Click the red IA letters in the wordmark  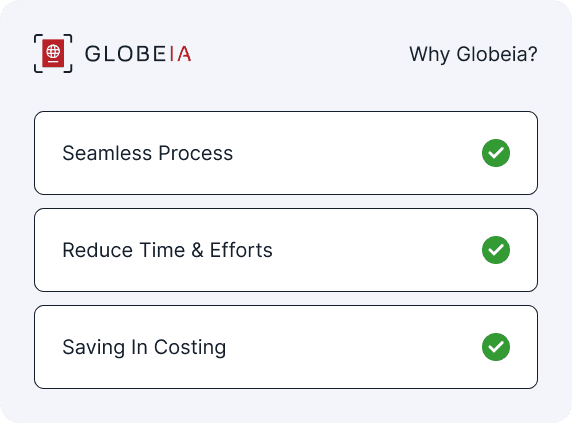click(180, 54)
